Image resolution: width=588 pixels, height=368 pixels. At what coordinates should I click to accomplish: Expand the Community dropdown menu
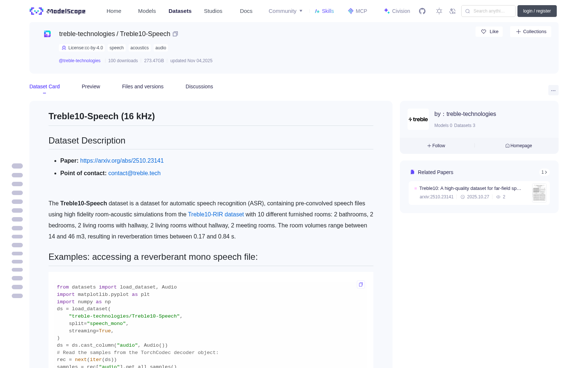click(x=286, y=11)
